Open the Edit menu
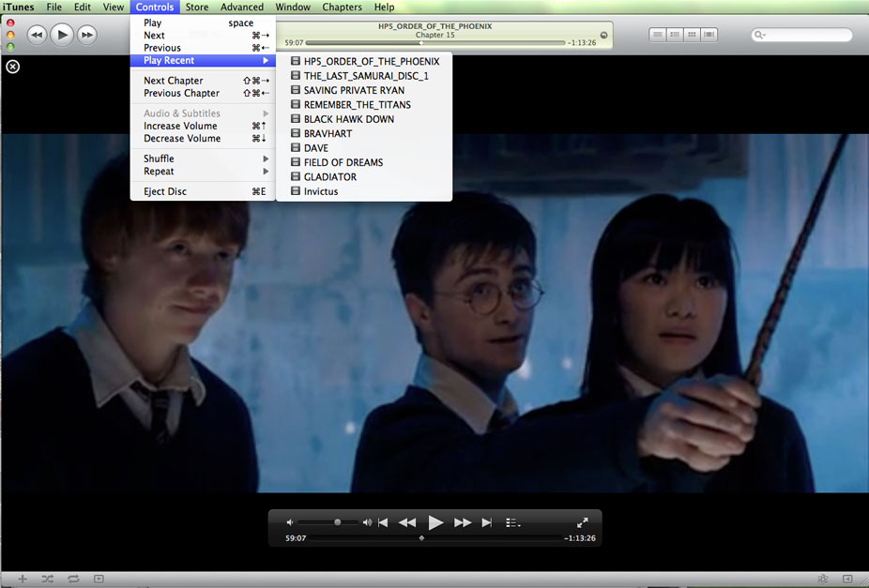This screenshot has height=588, width=869. pyautogui.click(x=82, y=8)
